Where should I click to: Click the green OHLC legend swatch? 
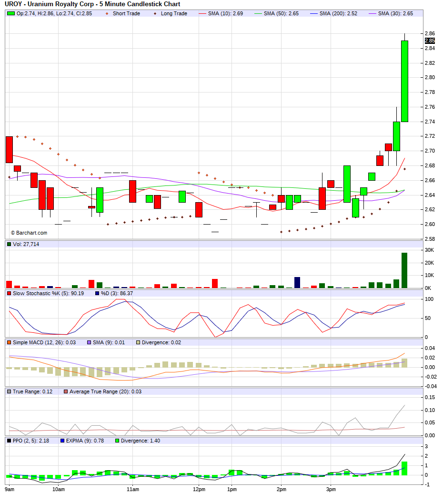(11, 13)
